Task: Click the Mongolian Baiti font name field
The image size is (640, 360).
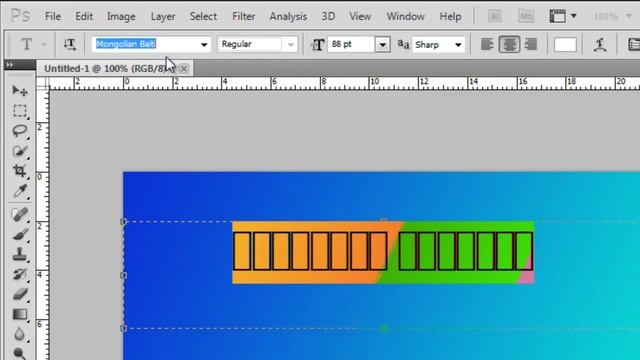Action: click(144, 44)
